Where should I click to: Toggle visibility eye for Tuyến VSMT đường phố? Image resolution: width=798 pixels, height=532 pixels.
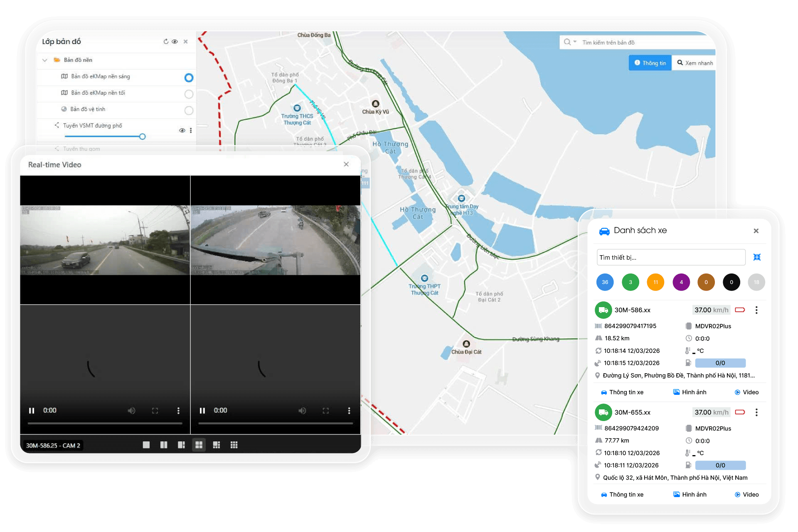coord(182,131)
